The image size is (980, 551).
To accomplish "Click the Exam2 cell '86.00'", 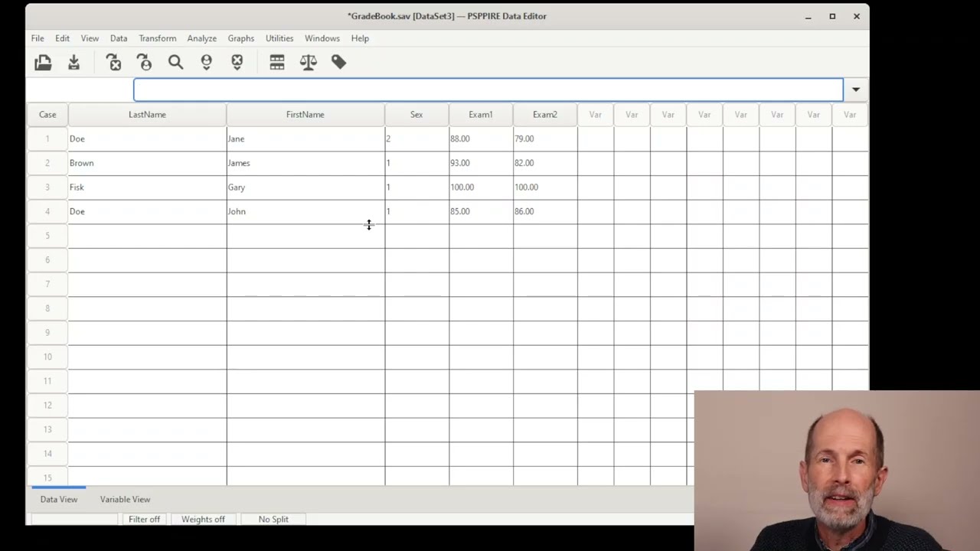I will click(x=545, y=211).
